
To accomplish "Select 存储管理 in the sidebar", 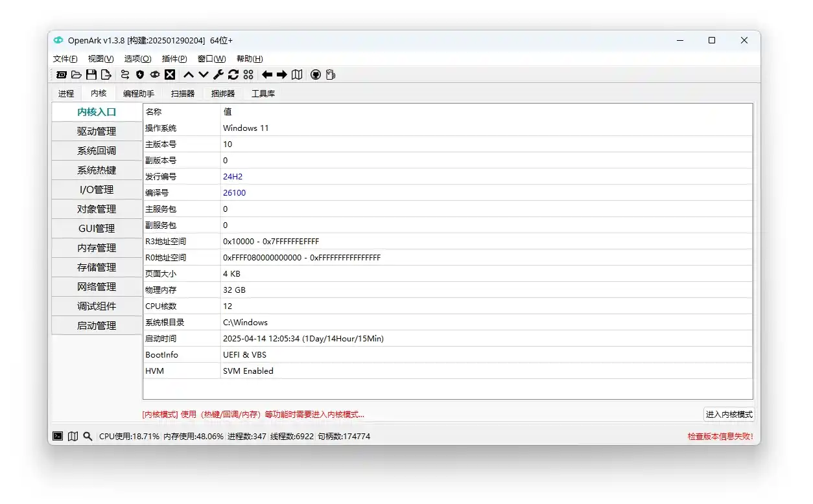I will coord(97,267).
